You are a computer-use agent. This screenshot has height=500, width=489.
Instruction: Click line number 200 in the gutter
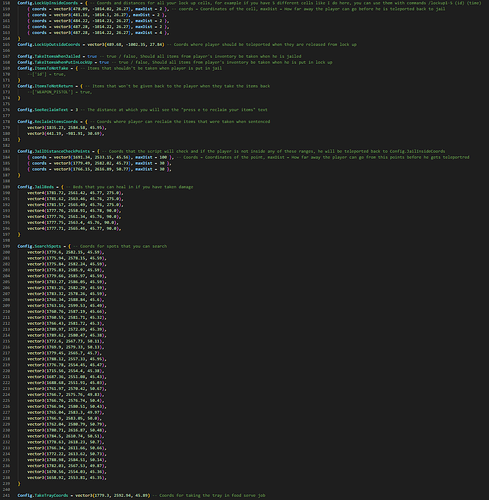(x=6, y=252)
